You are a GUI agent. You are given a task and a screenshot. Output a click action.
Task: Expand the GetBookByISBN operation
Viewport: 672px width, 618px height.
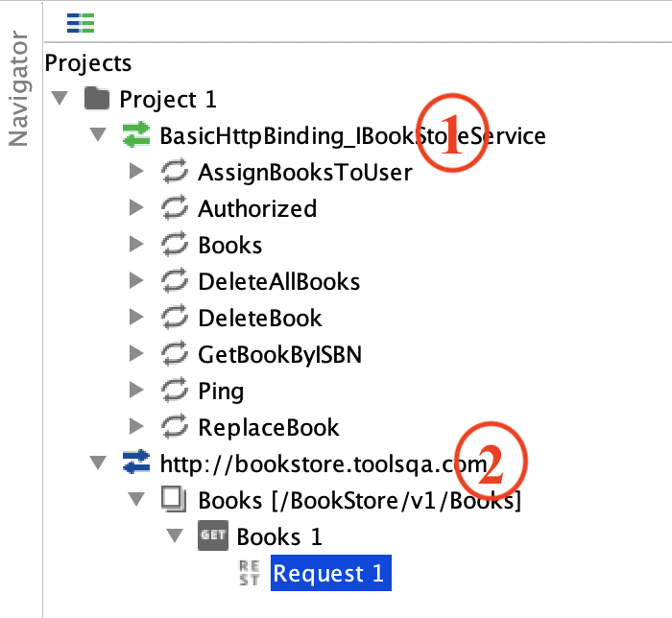tap(136, 355)
